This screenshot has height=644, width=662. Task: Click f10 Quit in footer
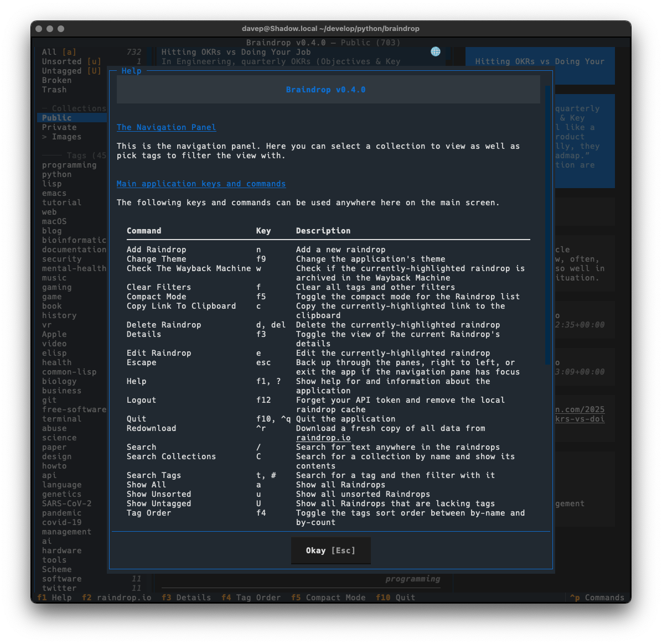[395, 597]
